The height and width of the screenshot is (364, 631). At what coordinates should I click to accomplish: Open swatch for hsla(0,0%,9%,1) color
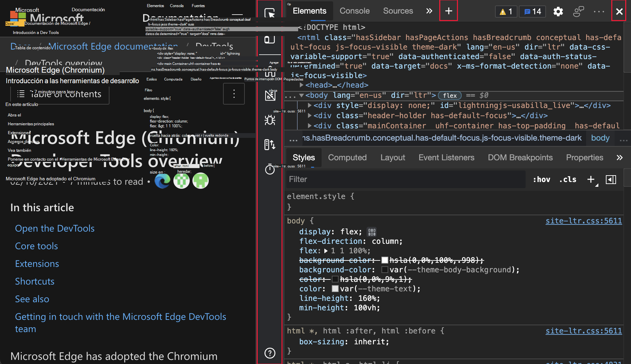[x=335, y=279]
